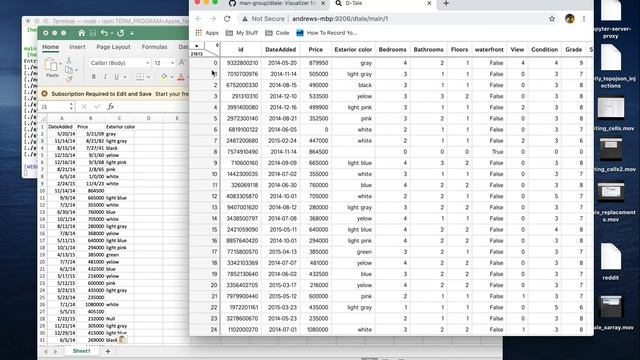Apply the red font color A

[x=181, y=77]
